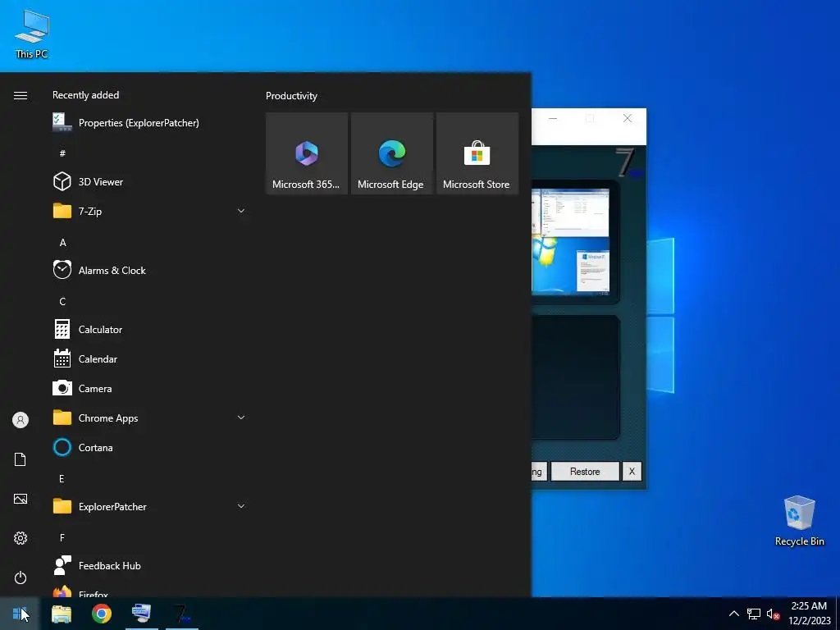The width and height of the screenshot is (840, 630).
Task: Launch Microsoft Edge tile
Action: click(x=391, y=153)
